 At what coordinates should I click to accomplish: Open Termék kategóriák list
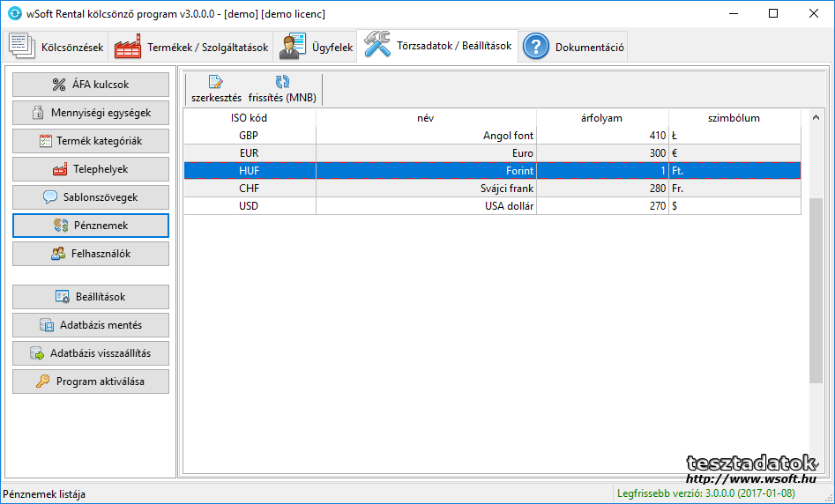click(91, 141)
